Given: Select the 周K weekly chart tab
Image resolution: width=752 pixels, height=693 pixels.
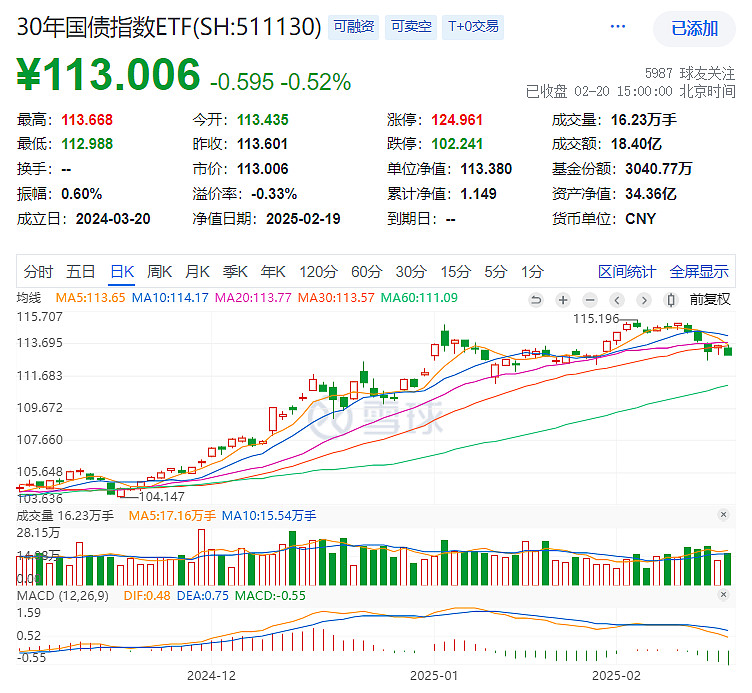Looking at the screenshot, I should click(161, 271).
